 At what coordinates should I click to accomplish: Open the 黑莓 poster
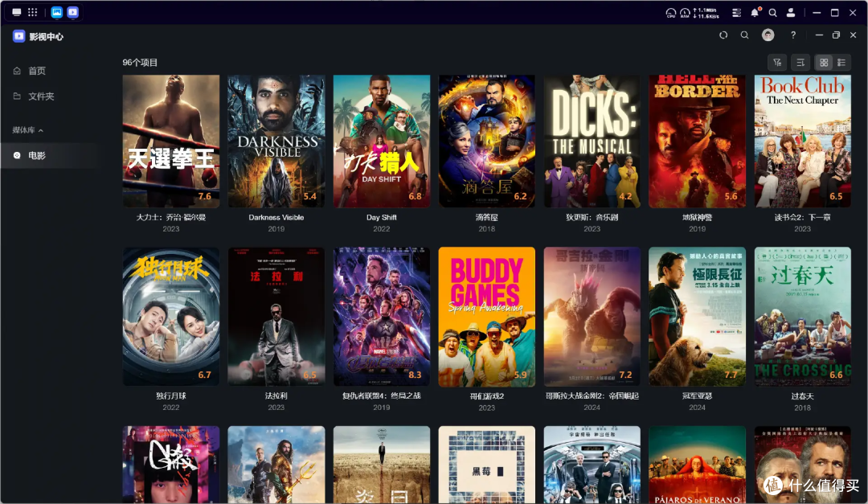point(486,465)
